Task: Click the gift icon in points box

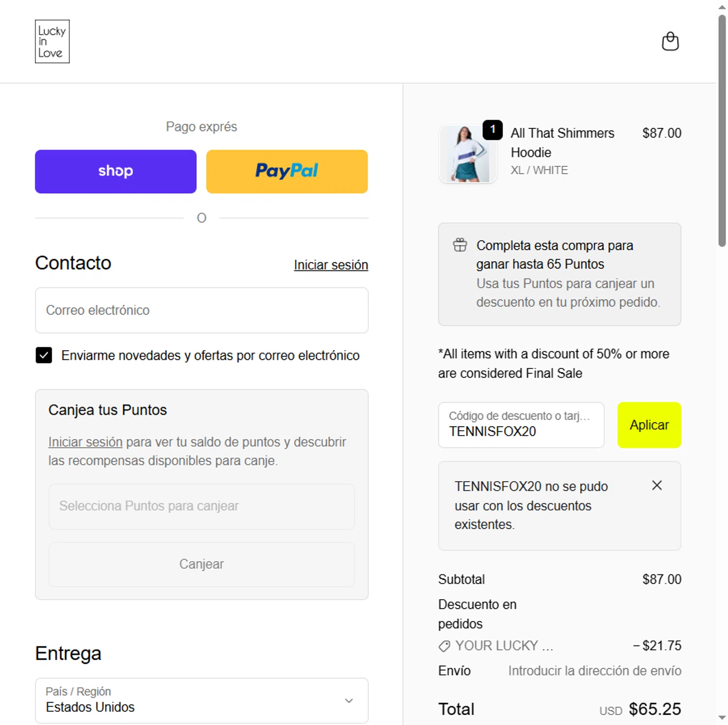Action: point(460,245)
